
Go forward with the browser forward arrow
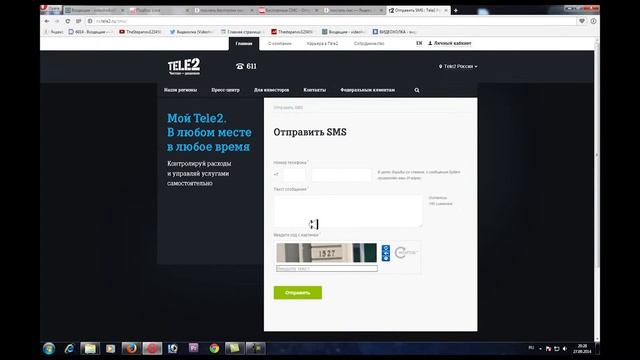tap(57, 21)
